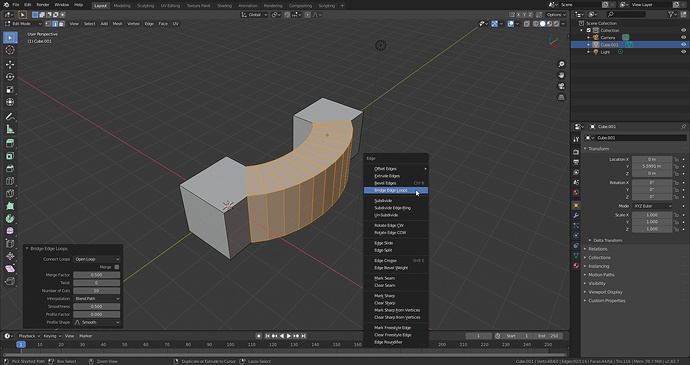Open the Interpolation Blend Path dropdown

pyautogui.click(x=96, y=299)
